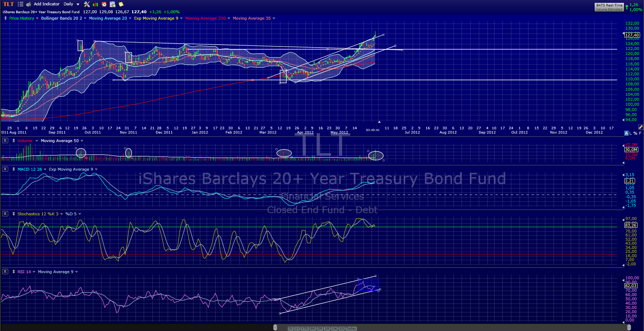
Task: Click the 83,26 Stochastics value label
Action: coord(631,225)
